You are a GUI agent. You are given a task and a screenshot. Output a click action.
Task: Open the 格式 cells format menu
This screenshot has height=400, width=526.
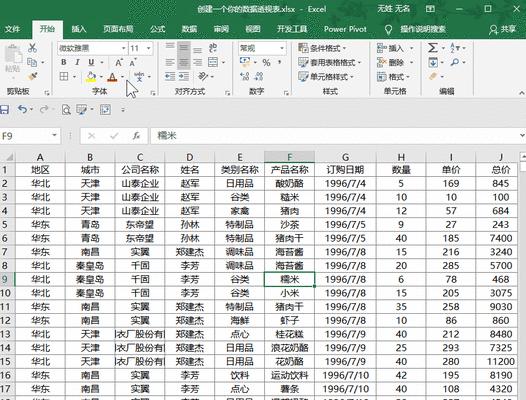(x=393, y=77)
